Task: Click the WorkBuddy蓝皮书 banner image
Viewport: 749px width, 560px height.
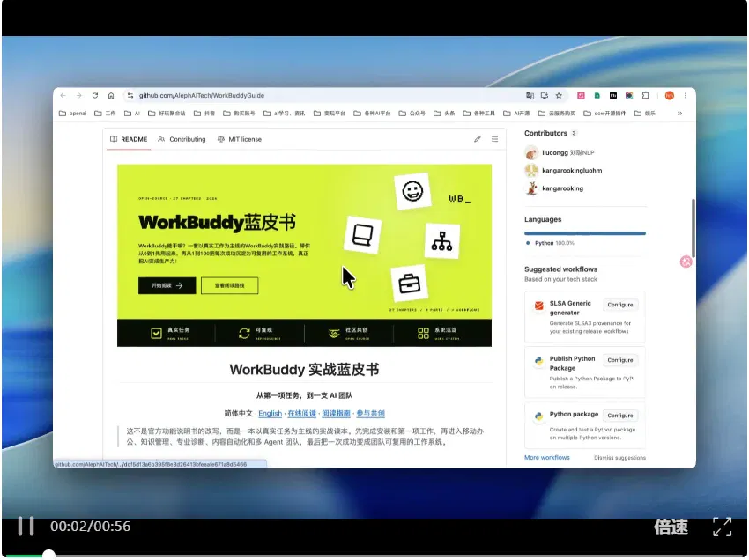Action: pos(304,255)
